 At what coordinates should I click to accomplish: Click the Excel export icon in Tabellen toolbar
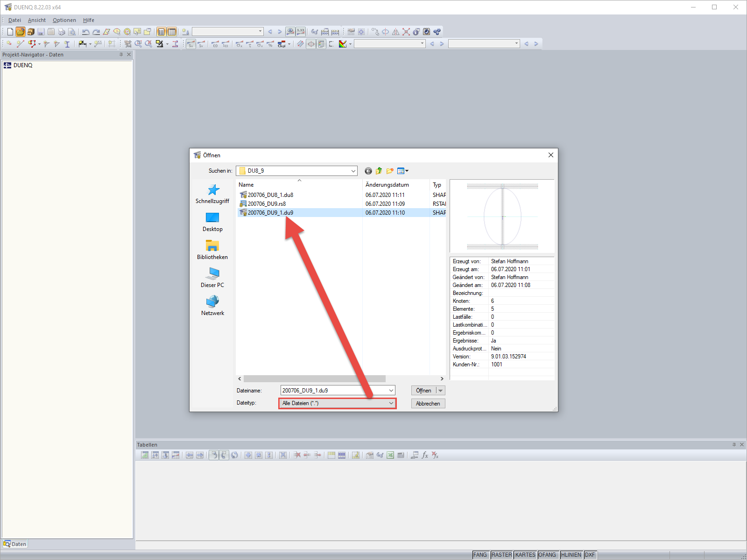(390, 455)
